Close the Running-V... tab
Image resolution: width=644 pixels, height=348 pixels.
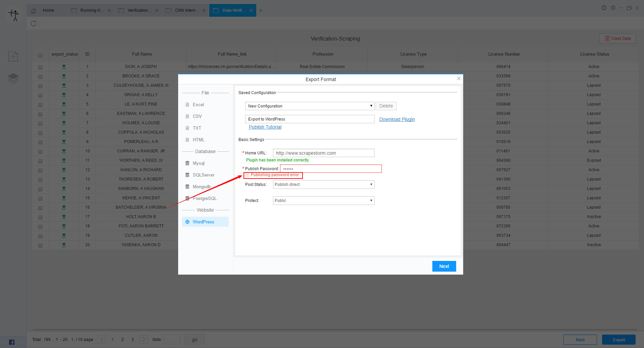pyautogui.click(x=109, y=10)
